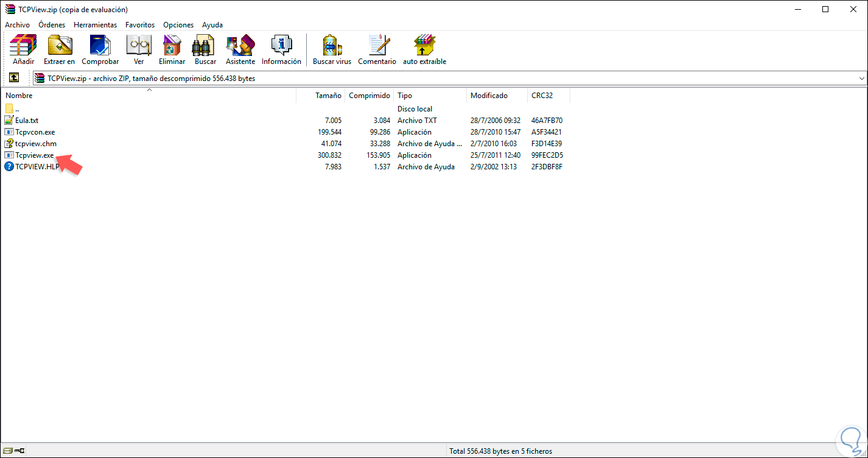
Task: Click size value "7.005"
Action: (332, 121)
